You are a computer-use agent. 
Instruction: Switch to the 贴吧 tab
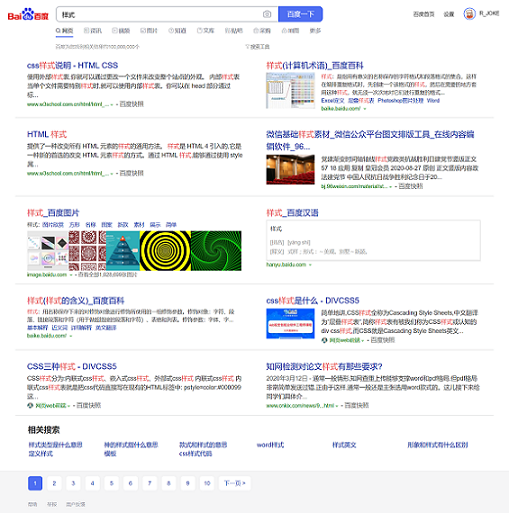click(234, 31)
